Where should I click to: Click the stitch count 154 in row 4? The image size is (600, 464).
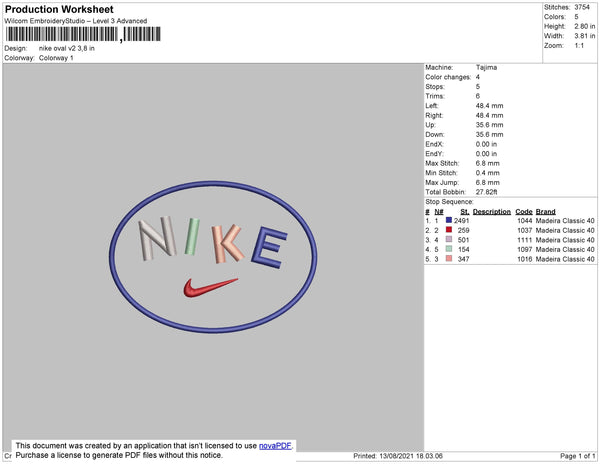[463, 249]
